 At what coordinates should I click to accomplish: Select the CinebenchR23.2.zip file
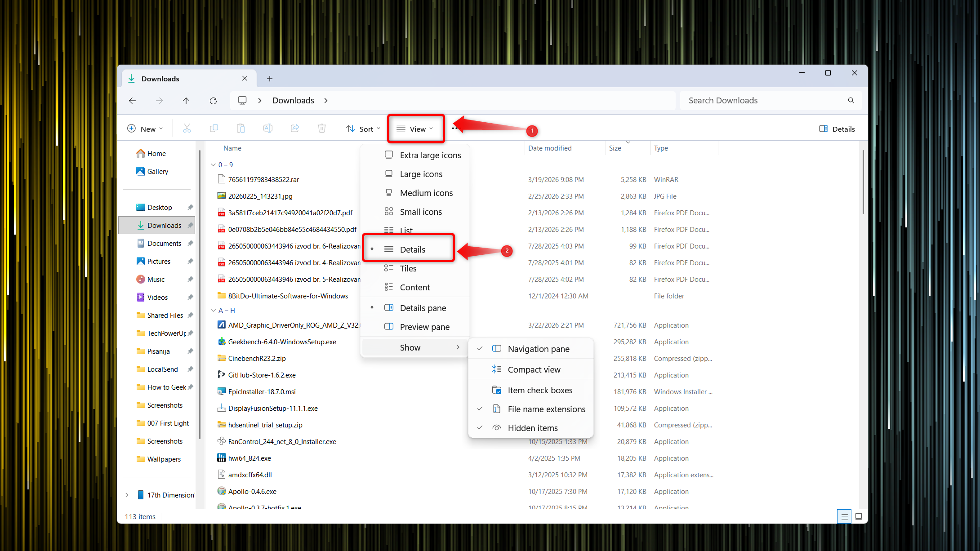257,358
